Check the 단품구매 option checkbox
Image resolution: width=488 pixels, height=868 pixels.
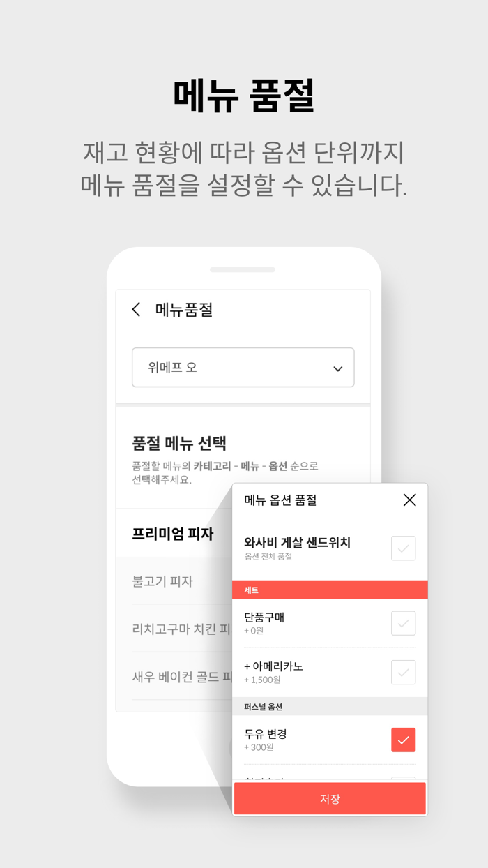(x=403, y=623)
